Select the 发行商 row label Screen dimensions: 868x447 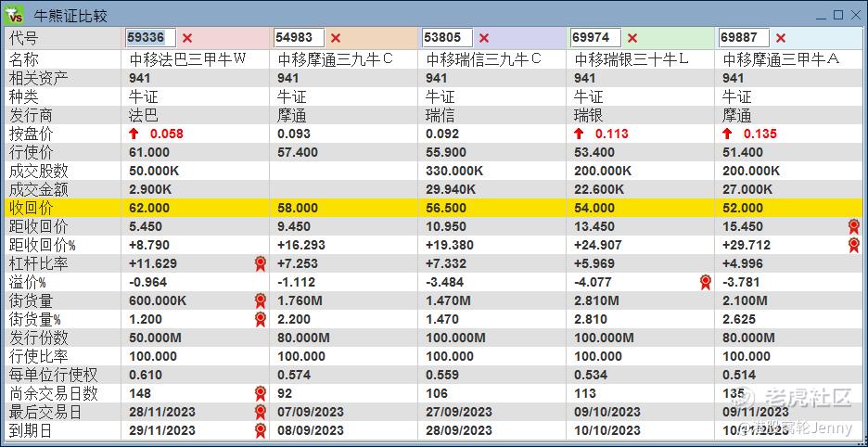[x=32, y=115]
